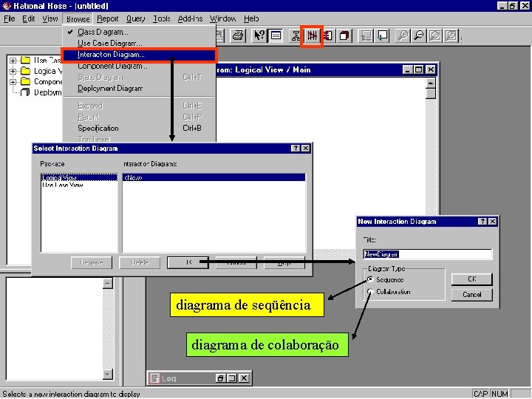Image resolution: width=532 pixels, height=399 pixels.
Task: Click the Zoom In magnifier icon
Action: point(403,35)
